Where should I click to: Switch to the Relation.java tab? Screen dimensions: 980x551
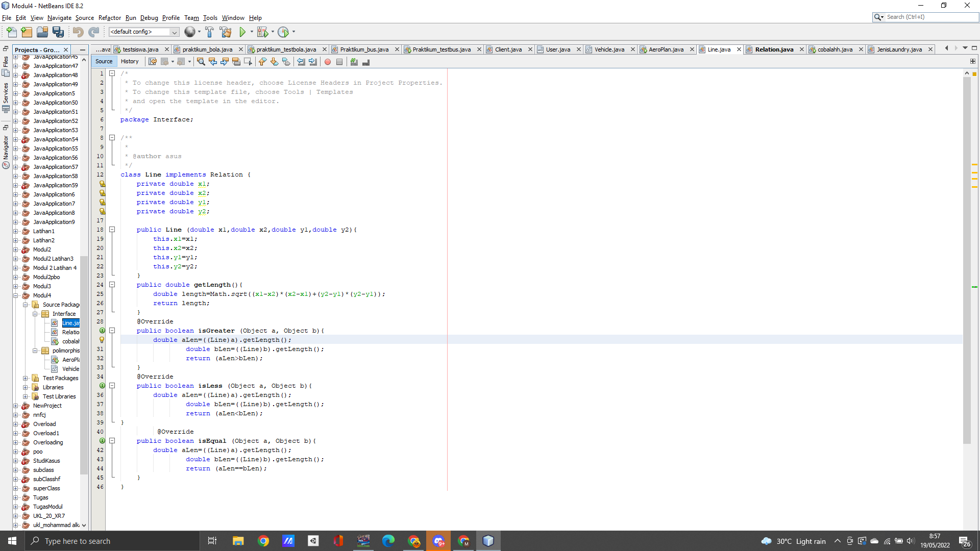pyautogui.click(x=774, y=49)
